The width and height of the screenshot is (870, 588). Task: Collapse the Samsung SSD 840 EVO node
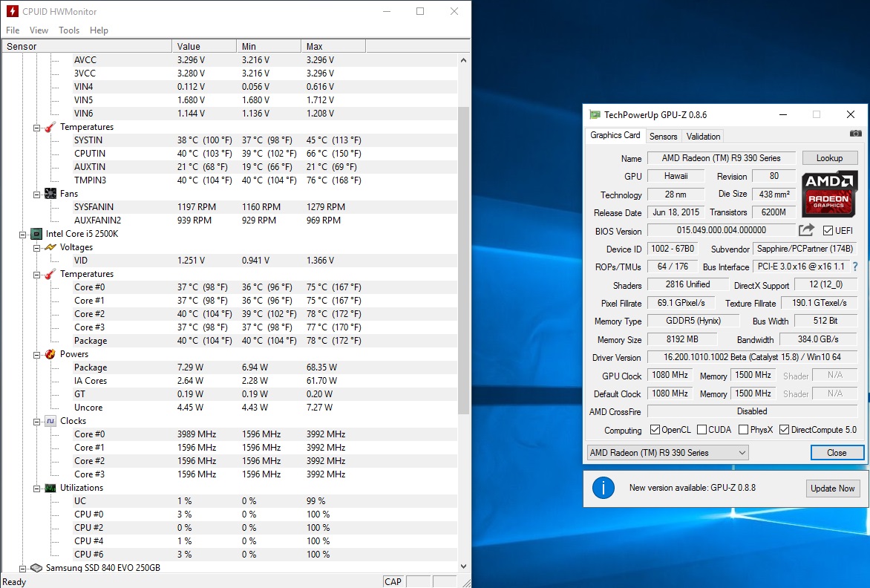pyautogui.click(x=22, y=569)
